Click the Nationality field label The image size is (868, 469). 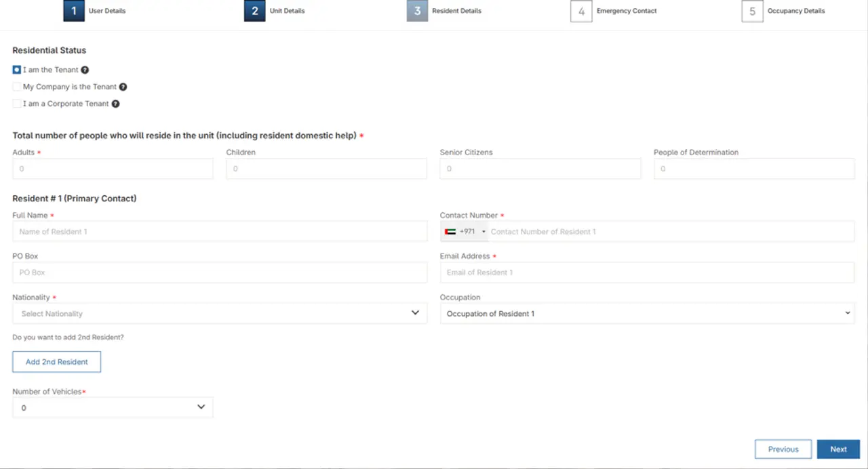31,298
